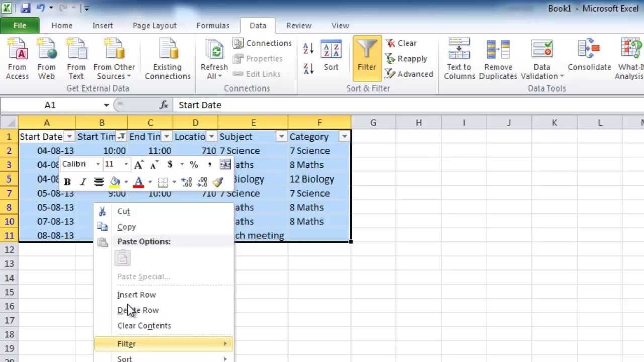
Task: Expand the Category column filter dropdown
Action: click(x=345, y=137)
